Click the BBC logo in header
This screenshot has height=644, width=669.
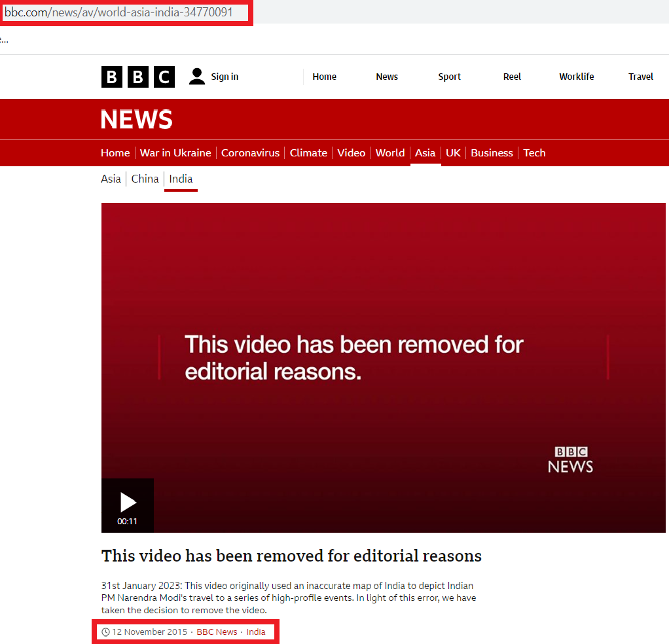click(138, 77)
